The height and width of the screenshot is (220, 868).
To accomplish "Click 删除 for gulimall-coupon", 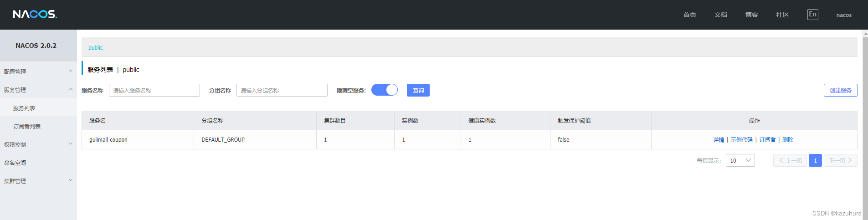I will 788,140.
